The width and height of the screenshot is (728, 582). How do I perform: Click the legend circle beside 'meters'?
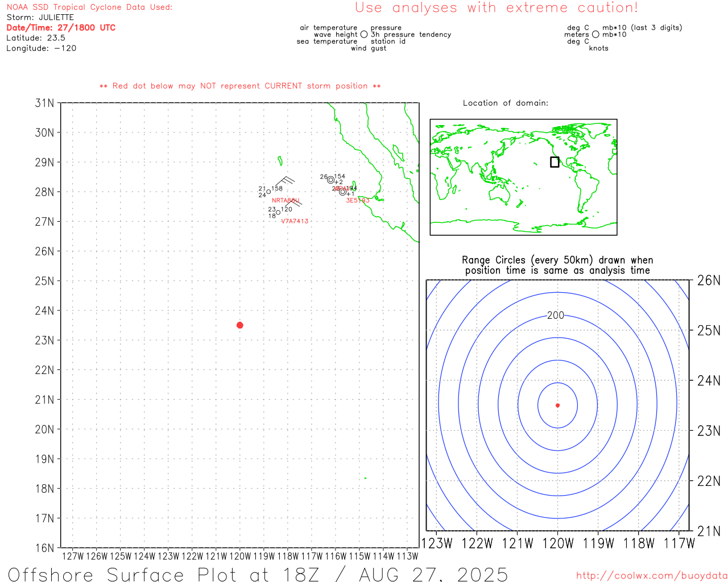tap(595, 34)
